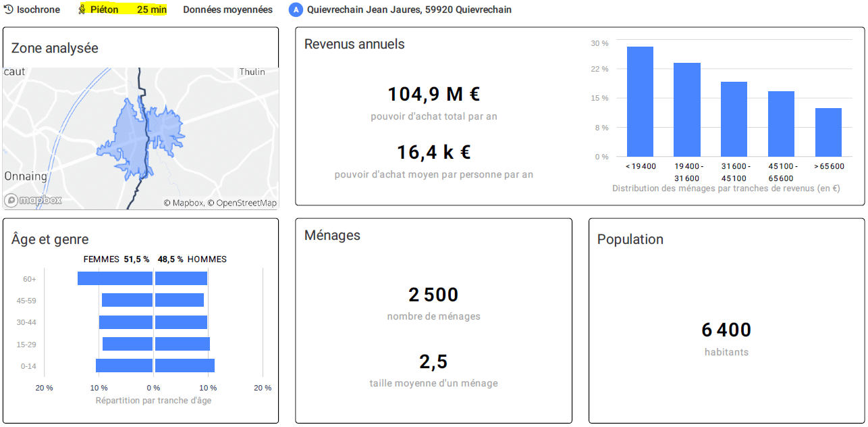Image resolution: width=868 pixels, height=427 pixels.
Task: Click the 31 600 - 45 100 income bar
Action: coord(734,119)
